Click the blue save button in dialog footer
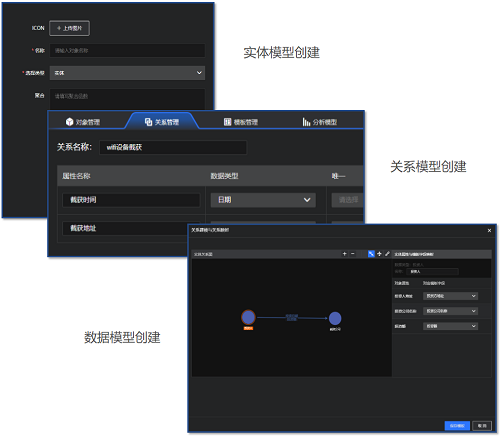The width and height of the screenshot is (500, 436). (x=457, y=426)
